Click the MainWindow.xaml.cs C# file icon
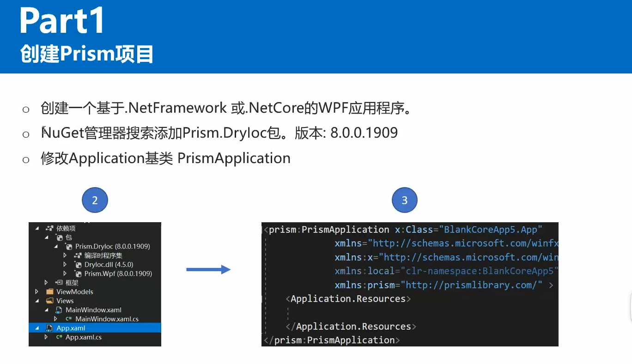The image size is (632, 364). 68,319
